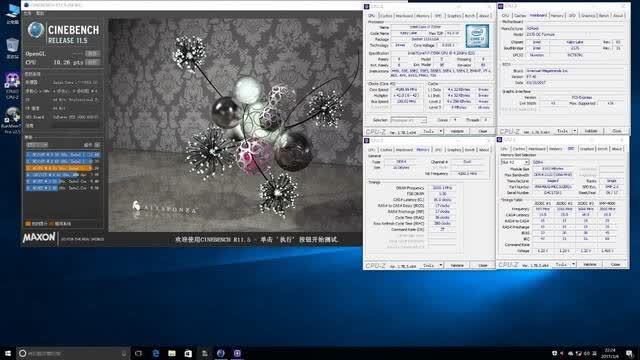Run the Cinebench OpenGL test button
This screenshot has height=360, width=640.
93,53
